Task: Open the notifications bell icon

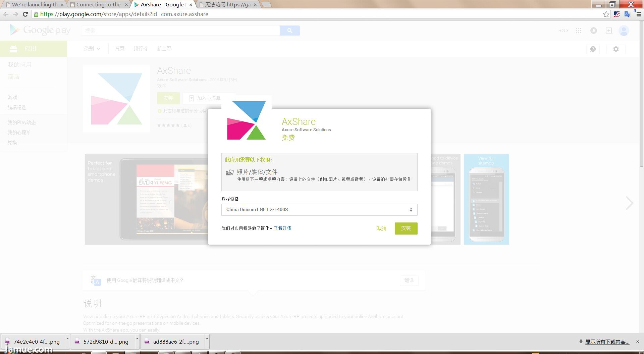Action: pyautogui.click(x=594, y=31)
